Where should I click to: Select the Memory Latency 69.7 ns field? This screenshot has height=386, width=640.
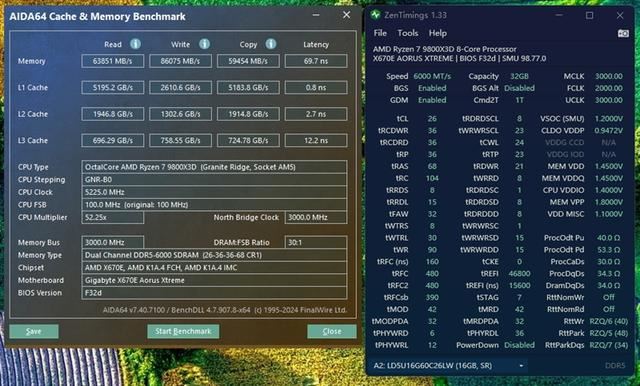[316, 61]
